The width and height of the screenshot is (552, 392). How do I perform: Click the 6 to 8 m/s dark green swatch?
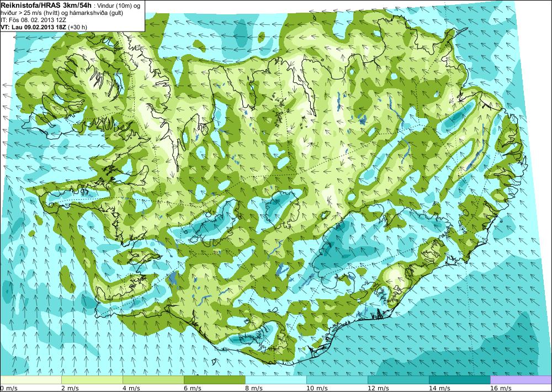coord(215,380)
